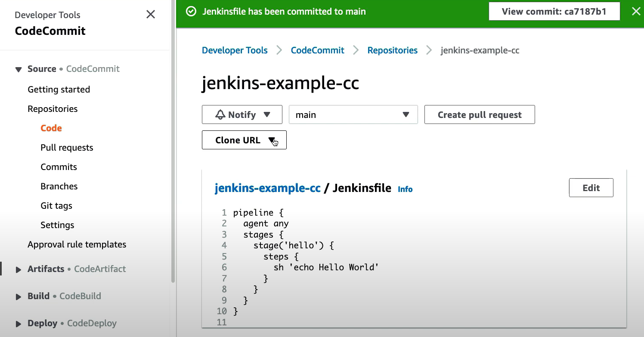Click the Edit button for Jenkinsfile
The width and height of the screenshot is (644, 337).
point(591,188)
